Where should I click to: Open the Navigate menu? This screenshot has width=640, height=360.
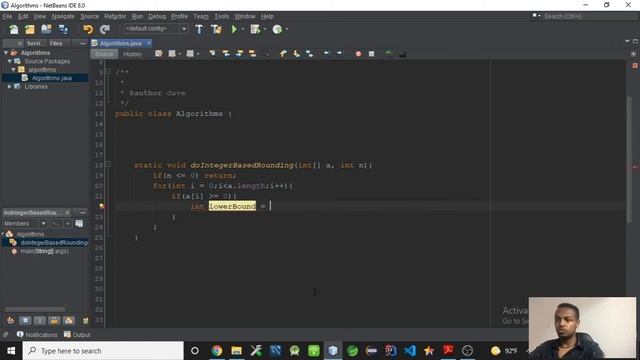[x=63, y=16]
